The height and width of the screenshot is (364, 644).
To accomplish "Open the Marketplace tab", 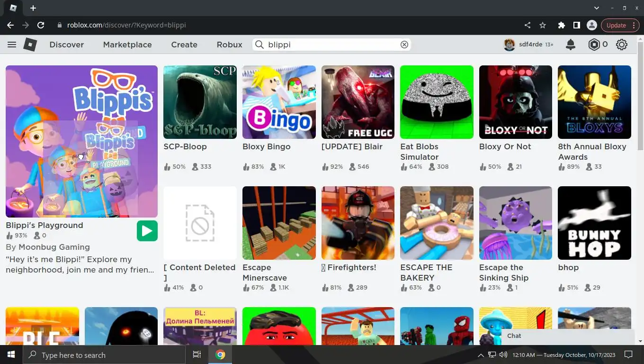I will 127,45.
